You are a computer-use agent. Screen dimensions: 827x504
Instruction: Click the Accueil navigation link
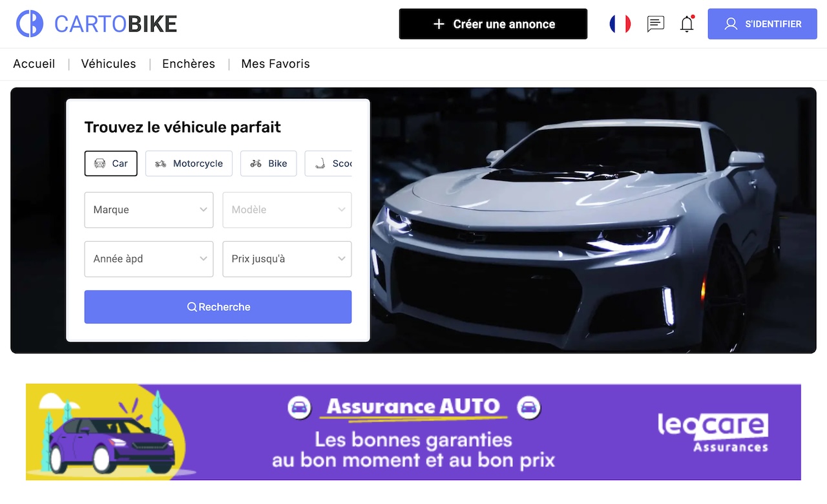click(x=34, y=64)
